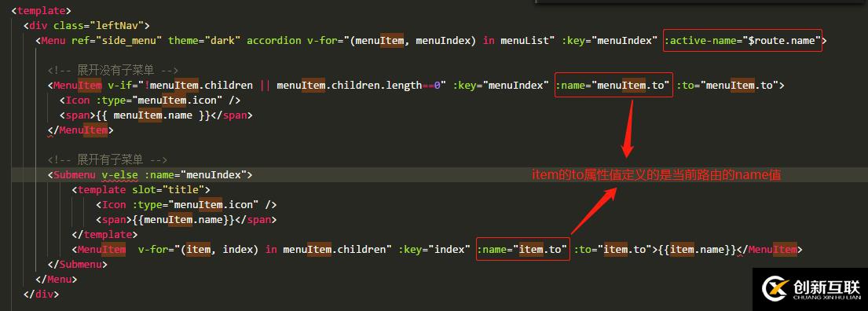This screenshot has width=868, height=311.
Task: Click the span containing {{ menuItem.name }} with spaces
Action: [156, 115]
